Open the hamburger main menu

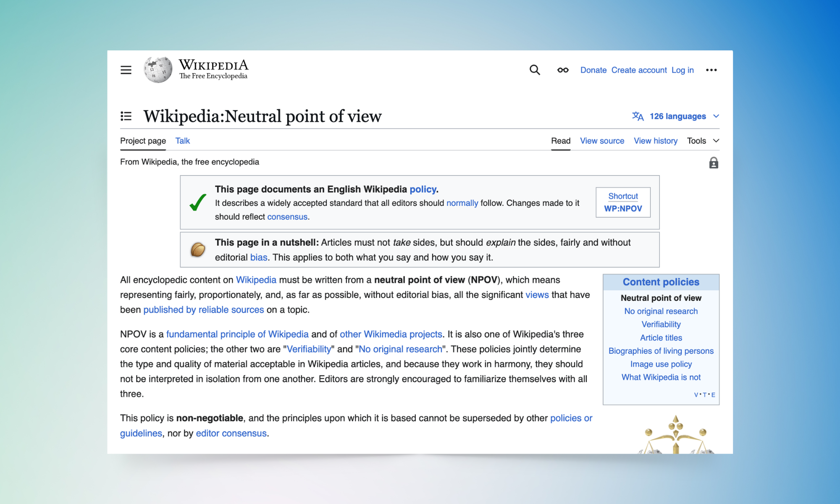(x=126, y=70)
